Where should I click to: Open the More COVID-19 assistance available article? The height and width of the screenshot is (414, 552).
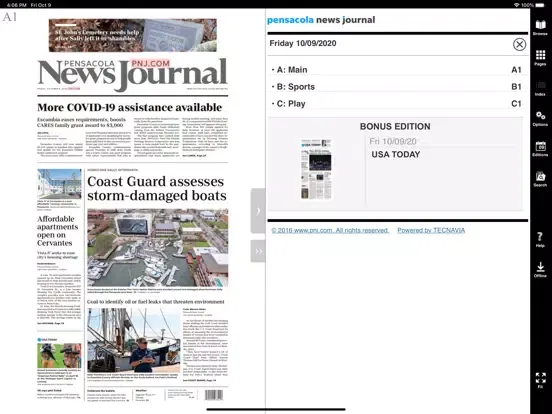point(130,107)
